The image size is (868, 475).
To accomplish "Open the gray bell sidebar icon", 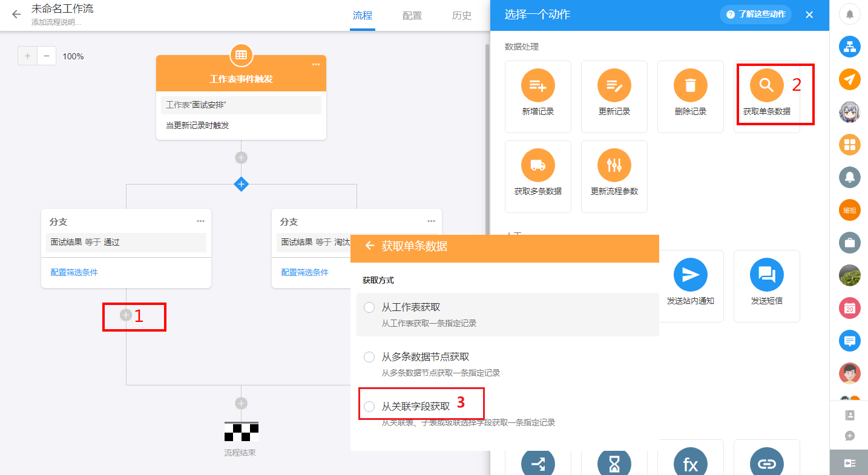I will [x=850, y=177].
